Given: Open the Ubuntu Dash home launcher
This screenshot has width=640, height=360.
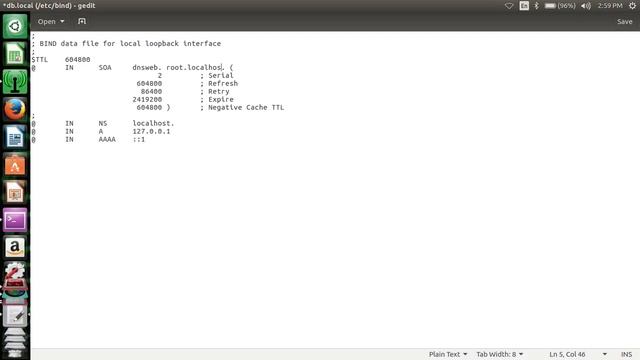Looking at the screenshot, I should tap(15, 27).
